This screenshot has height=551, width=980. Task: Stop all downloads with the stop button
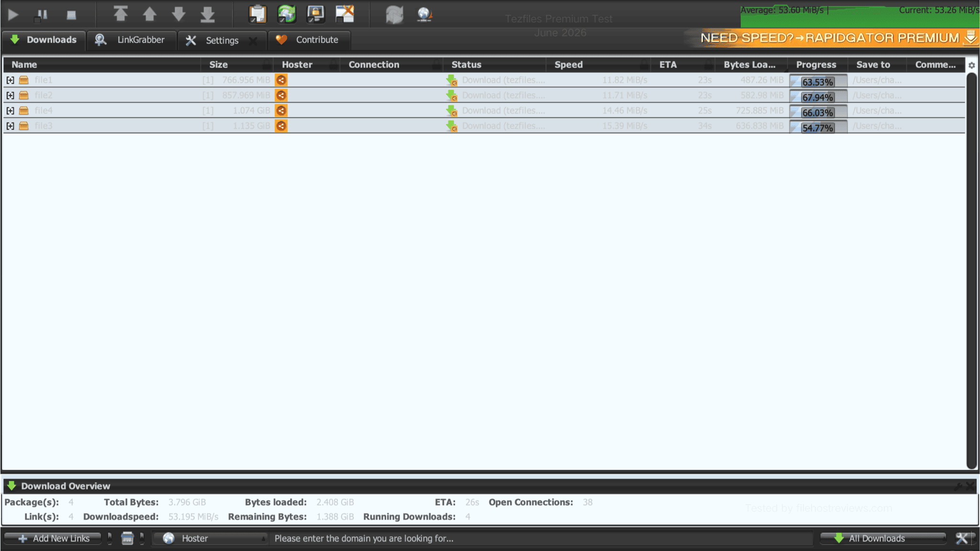pos(71,15)
